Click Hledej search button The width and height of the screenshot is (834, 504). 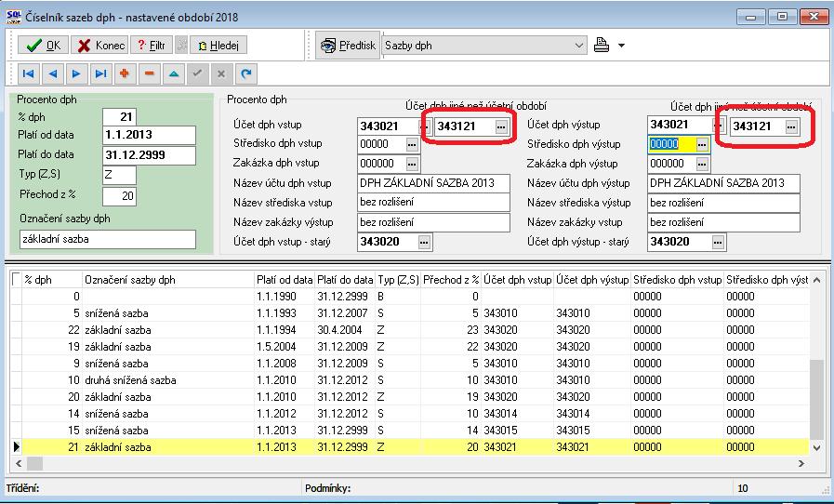218,46
